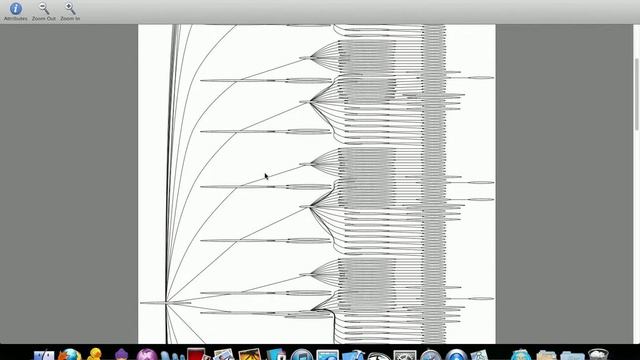This screenshot has width=640, height=360.
Task: Click the Zoom In magnifier
Action: click(70, 9)
